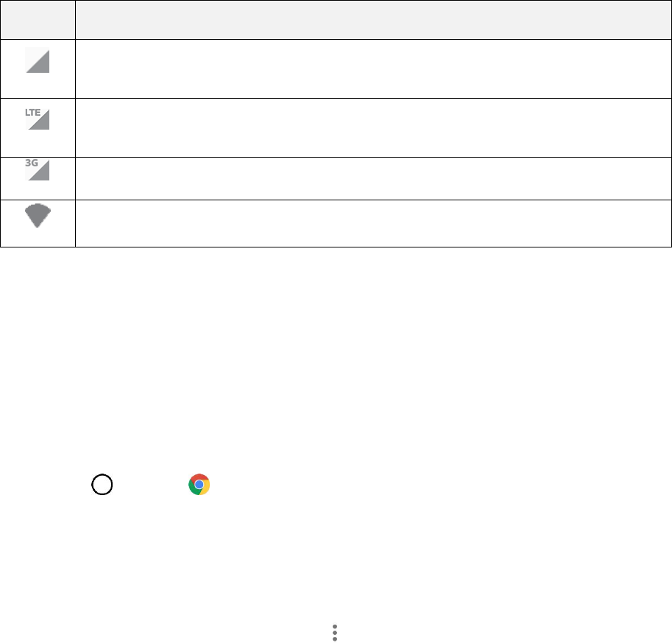672x643 pixels.
Task: Click the blue center of the Chrome icon
Action: click(x=199, y=485)
